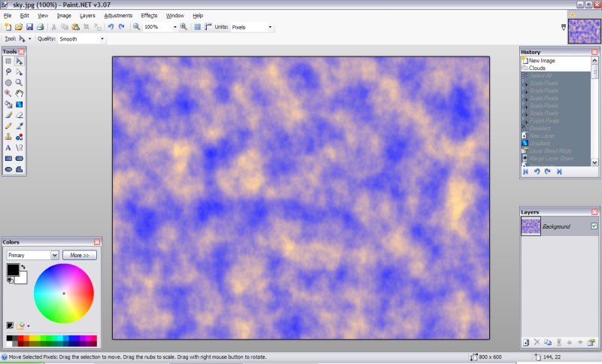
Task: Choose the Color Picker eyedropper tool
Action: (20, 126)
